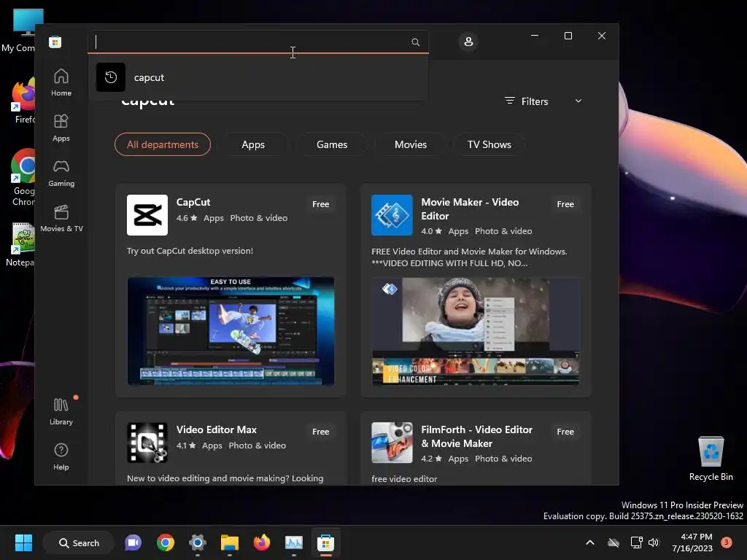Select the Apps department filter

(253, 144)
